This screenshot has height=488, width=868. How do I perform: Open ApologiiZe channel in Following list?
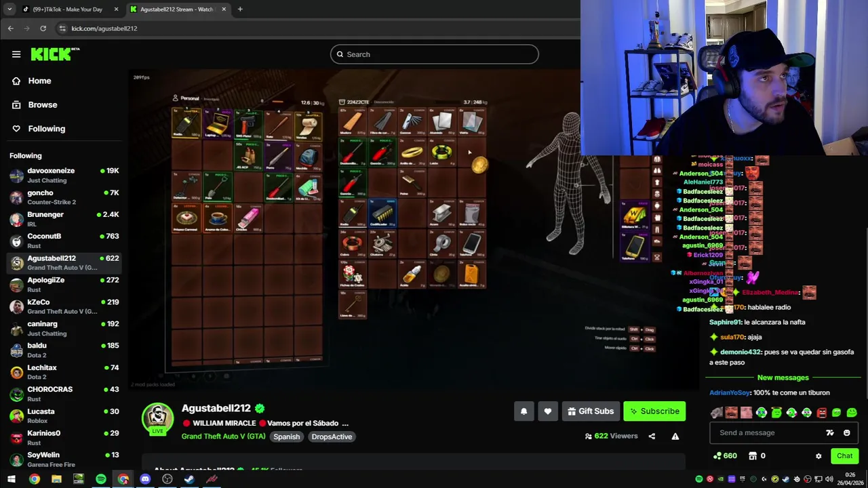(64, 284)
